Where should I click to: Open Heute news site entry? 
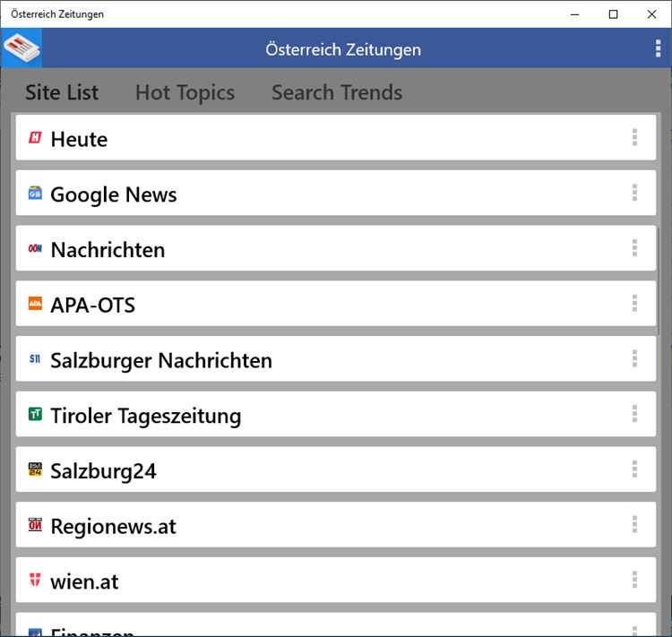point(336,138)
